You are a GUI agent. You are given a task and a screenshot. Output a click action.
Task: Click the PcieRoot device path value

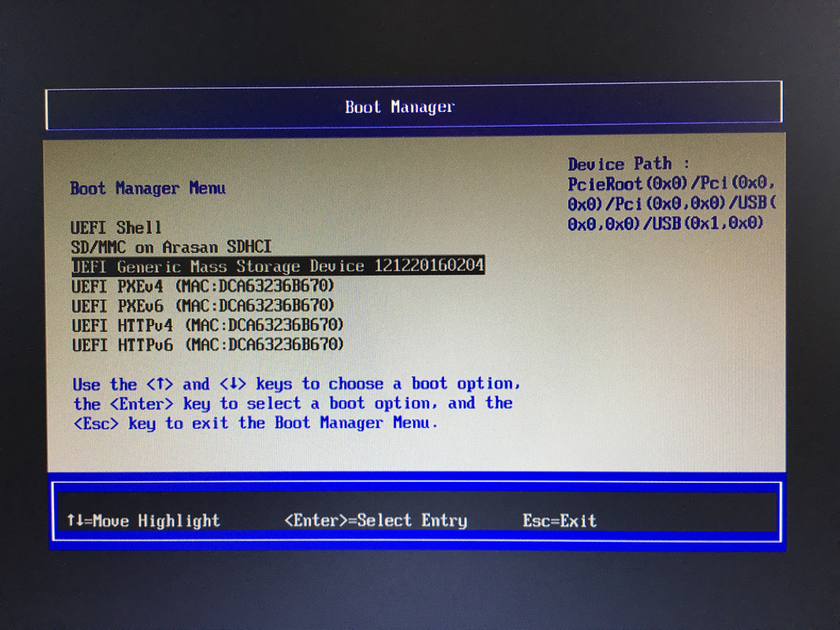[672, 204]
